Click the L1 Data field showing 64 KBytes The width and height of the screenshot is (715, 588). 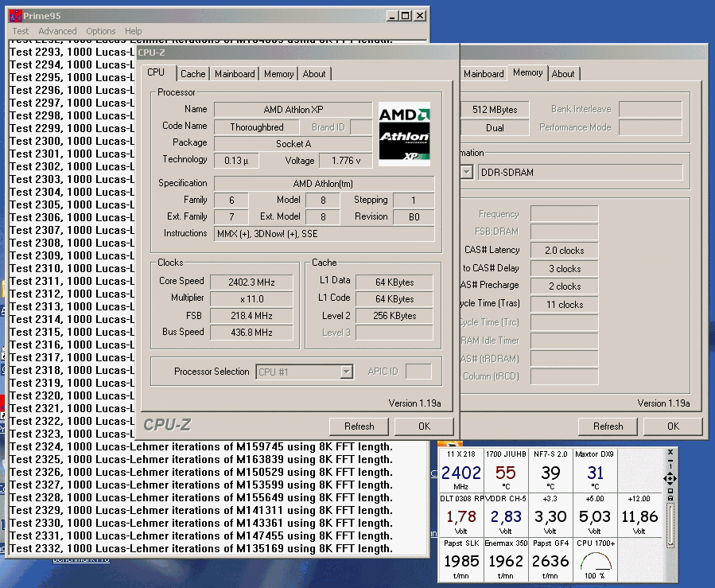394,282
